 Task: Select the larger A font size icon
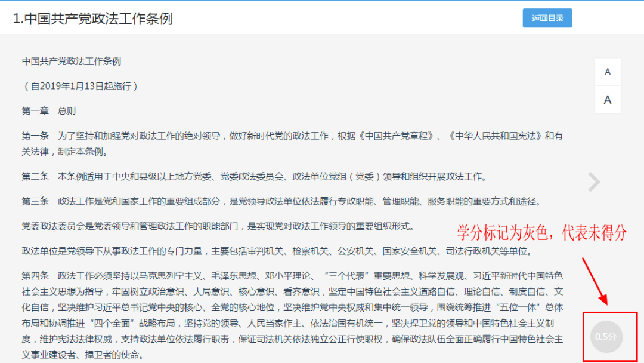tap(607, 100)
